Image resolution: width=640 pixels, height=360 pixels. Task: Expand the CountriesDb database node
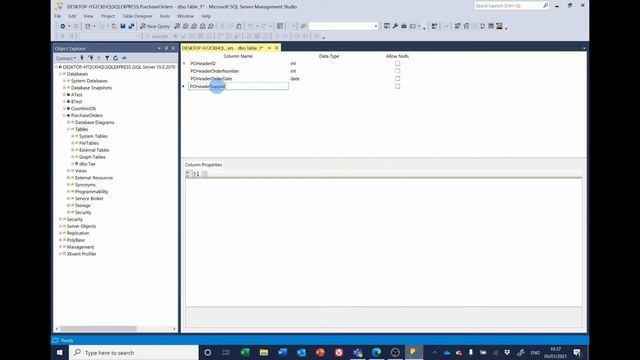(x=64, y=109)
